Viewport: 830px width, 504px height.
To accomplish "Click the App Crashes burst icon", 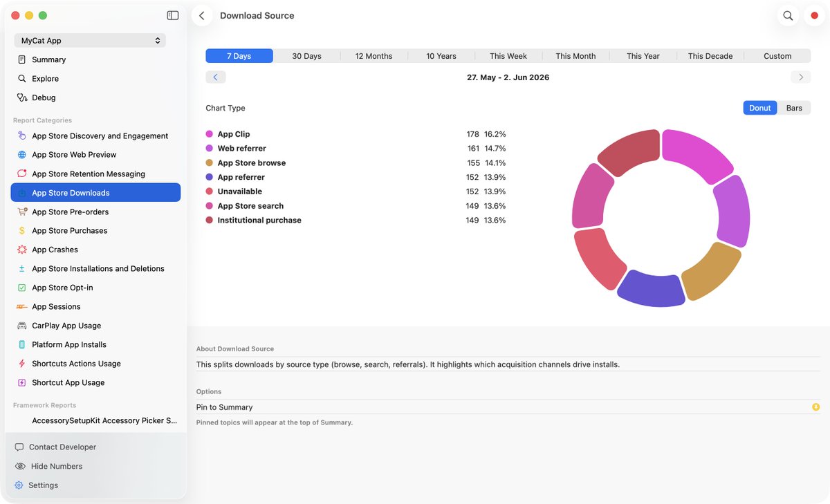I will coord(22,250).
